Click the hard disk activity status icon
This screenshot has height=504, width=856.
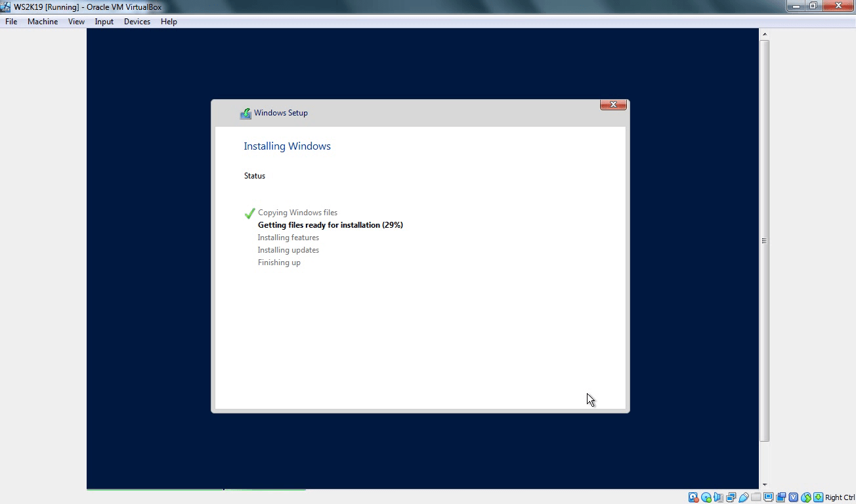(694, 497)
